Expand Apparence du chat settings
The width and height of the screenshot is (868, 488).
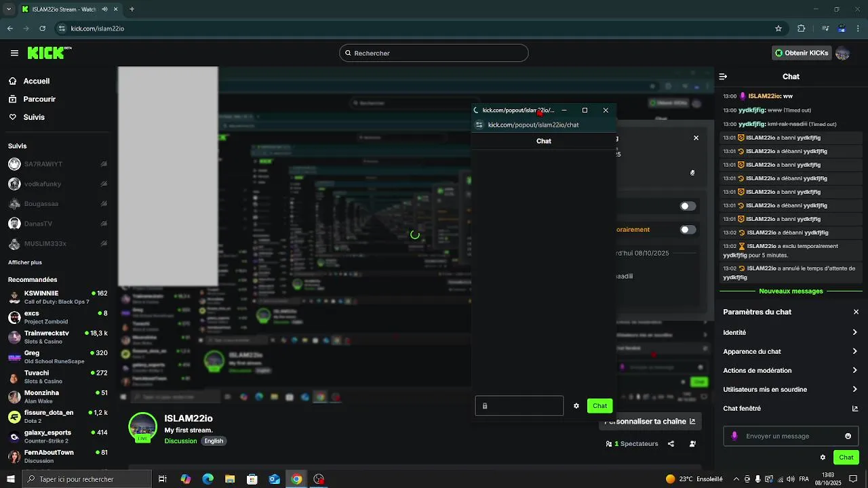(791, 352)
